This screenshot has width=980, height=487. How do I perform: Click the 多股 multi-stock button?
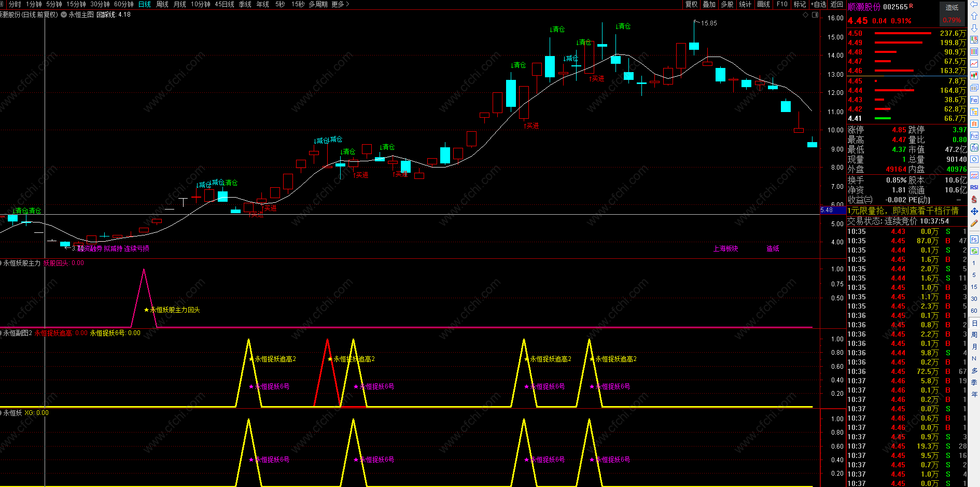click(727, 4)
